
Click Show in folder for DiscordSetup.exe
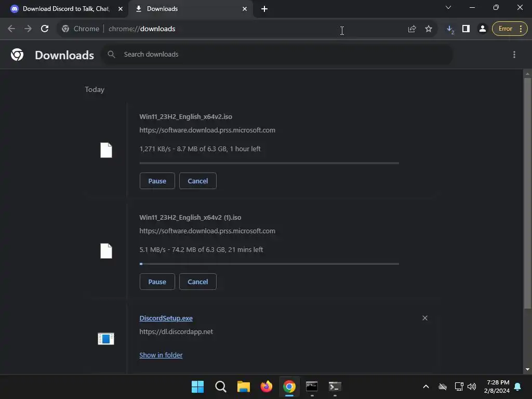coord(161,355)
